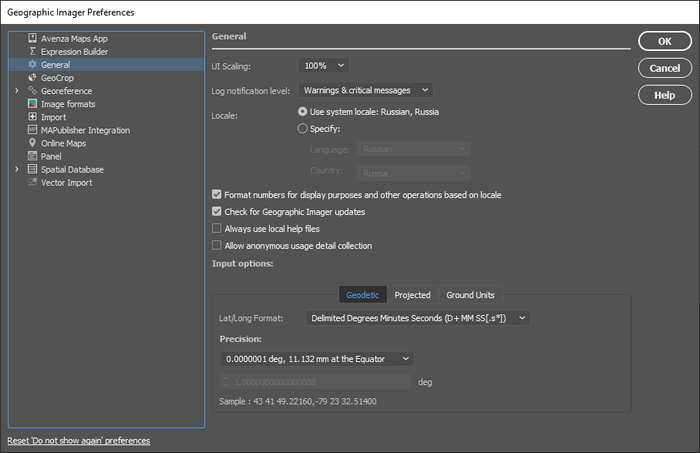Expand the Georeference tree node
700x453 pixels.
16,91
